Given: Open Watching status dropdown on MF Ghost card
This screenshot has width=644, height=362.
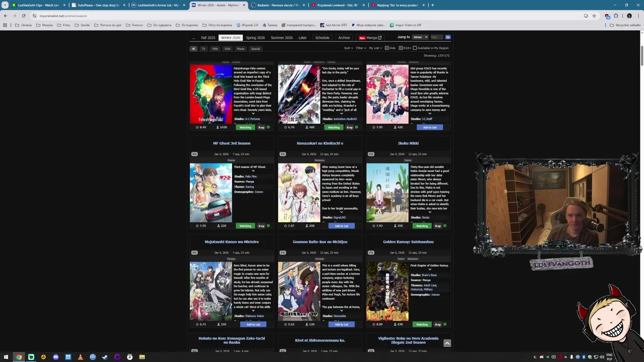Looking at the screenshot, I should (246, 226).
